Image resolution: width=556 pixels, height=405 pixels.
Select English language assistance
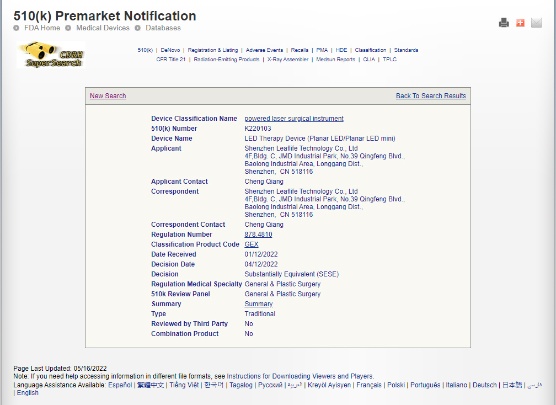tap(27, 393)
